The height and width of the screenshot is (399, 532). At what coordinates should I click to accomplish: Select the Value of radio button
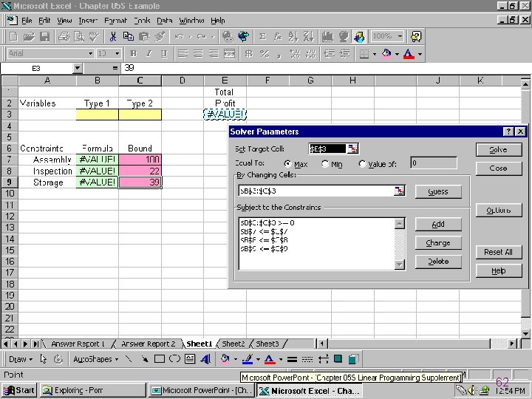(x=362, y=164)
